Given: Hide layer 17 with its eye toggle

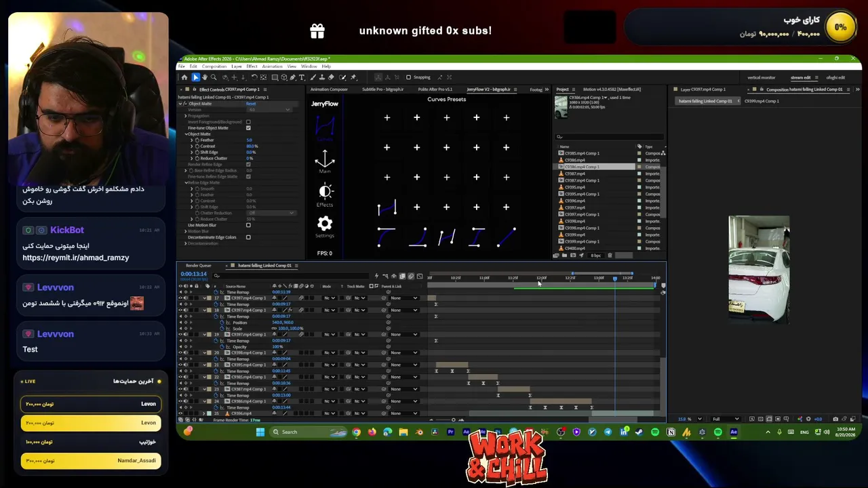Looking at the screenshot, I should 180,298.
